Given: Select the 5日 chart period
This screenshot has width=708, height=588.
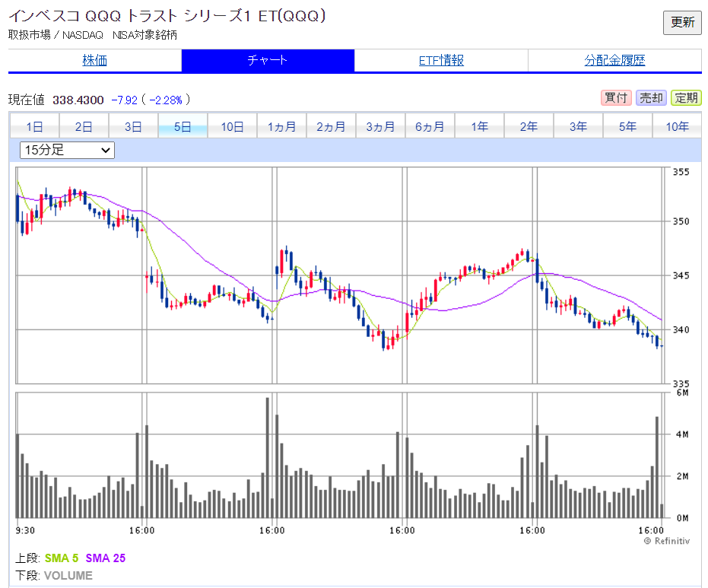Looking at the screenshot, I should [x=183, y=126].
